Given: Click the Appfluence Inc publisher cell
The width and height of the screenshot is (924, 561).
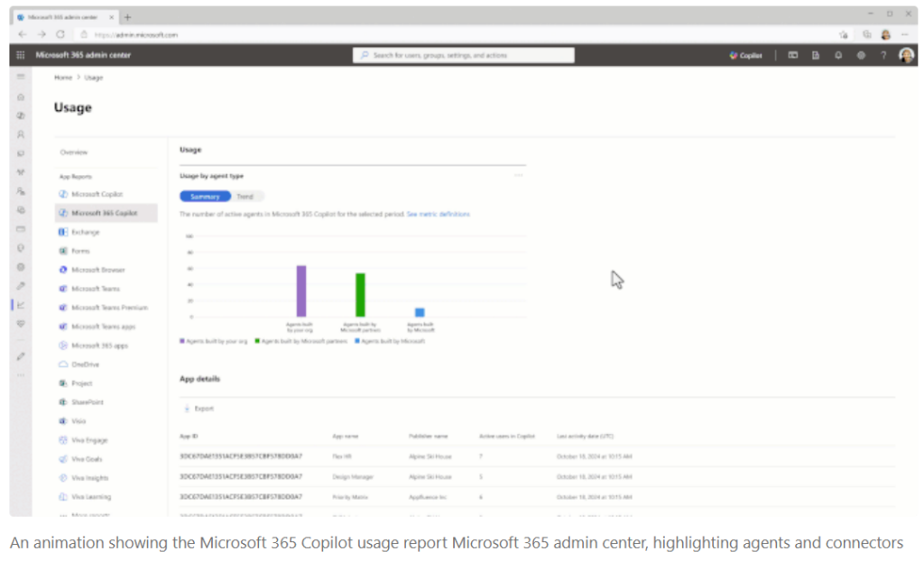Looking at the screenshot, I should coord(428,497).
